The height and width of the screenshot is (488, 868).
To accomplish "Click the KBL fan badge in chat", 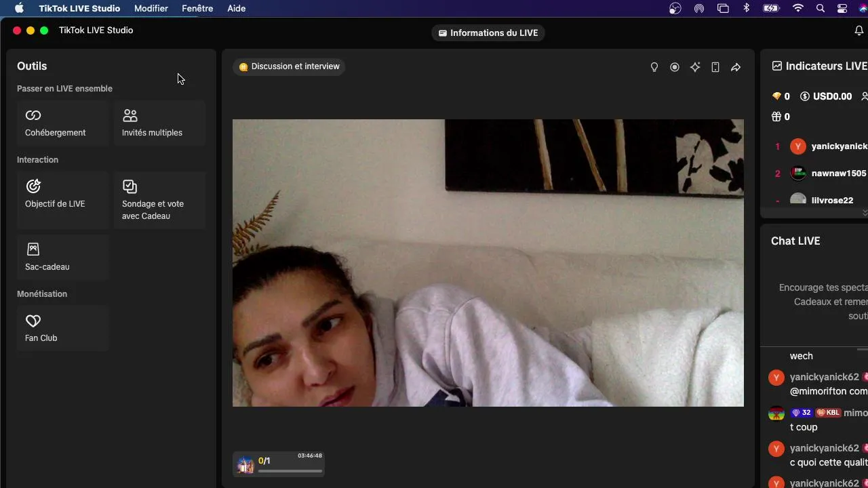I will 828,413.
